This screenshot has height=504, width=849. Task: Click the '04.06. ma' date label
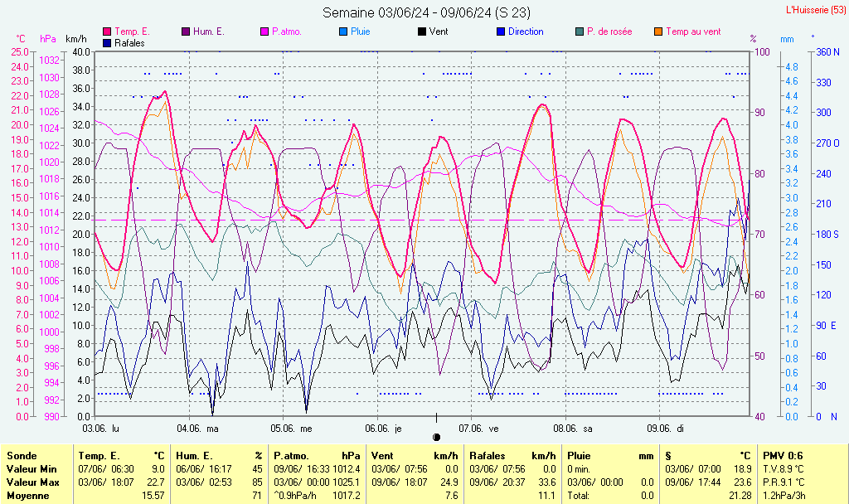pos(197,429)
